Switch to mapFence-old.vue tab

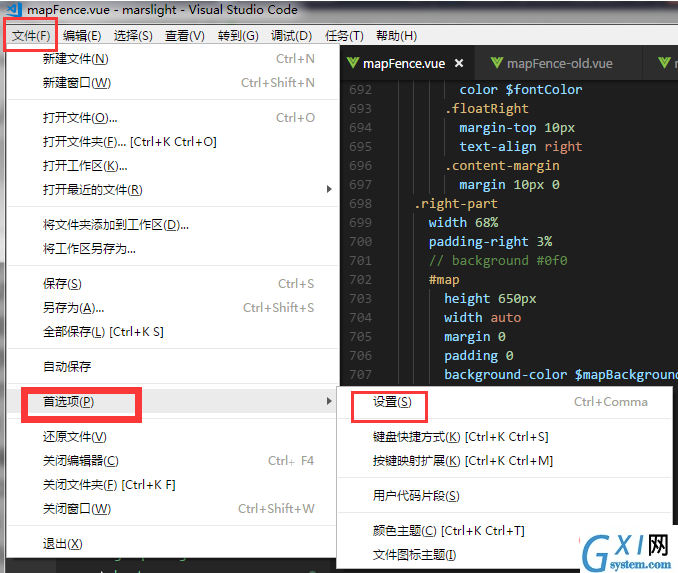pos(559,63)
